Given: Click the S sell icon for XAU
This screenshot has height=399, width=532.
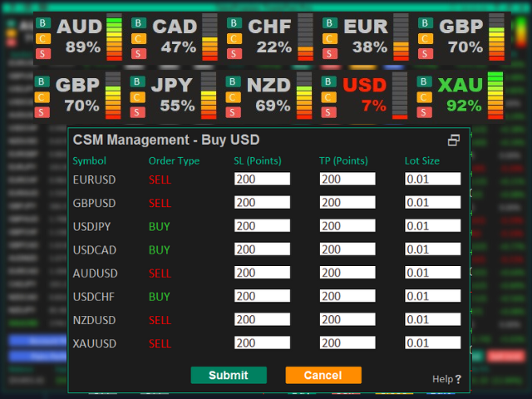Looking at the screenshot, I should click(425, 116).
